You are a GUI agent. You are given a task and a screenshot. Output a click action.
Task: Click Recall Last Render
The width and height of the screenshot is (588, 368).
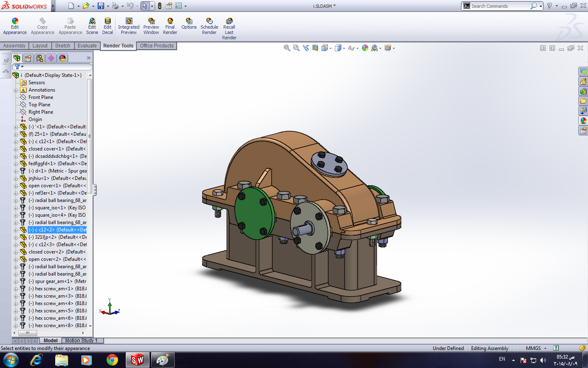tap(229, 29)
